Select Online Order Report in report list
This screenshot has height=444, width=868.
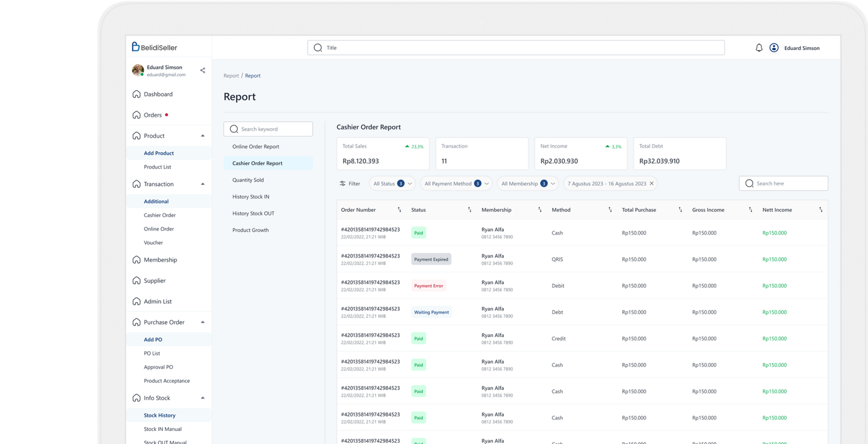[256, 147]
